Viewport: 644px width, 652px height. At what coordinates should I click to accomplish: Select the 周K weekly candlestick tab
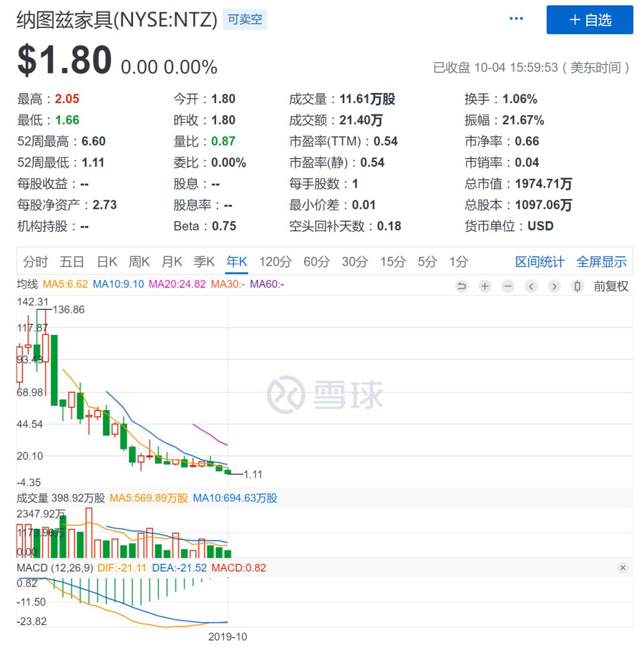tap(139, 262)
